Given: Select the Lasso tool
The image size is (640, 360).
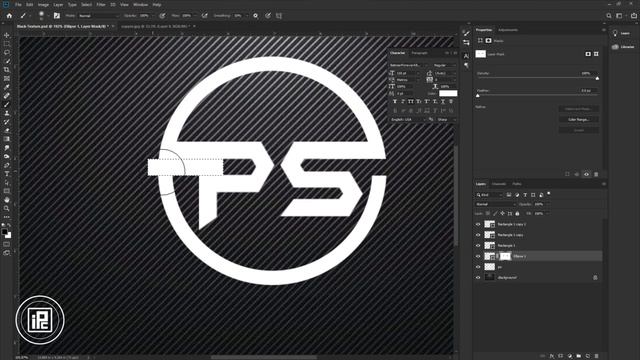Looking at the screenshot, I should point(7,52).
